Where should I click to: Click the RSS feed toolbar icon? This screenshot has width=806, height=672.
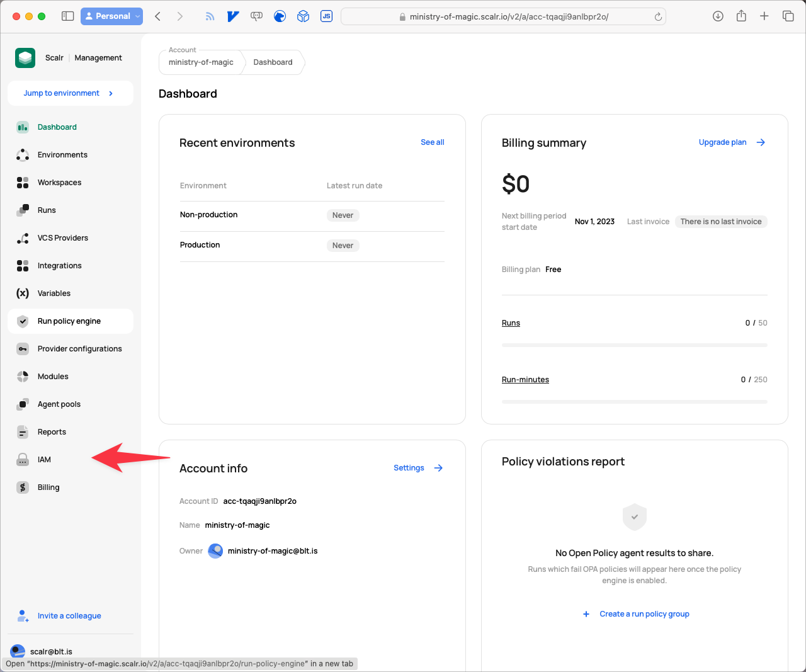[210, 16]
